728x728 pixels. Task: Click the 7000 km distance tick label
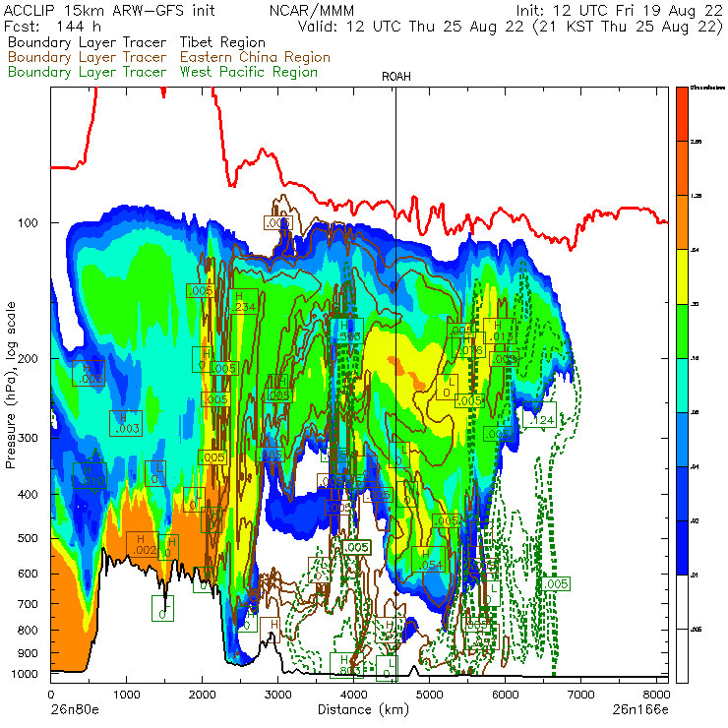pos(580,695)
